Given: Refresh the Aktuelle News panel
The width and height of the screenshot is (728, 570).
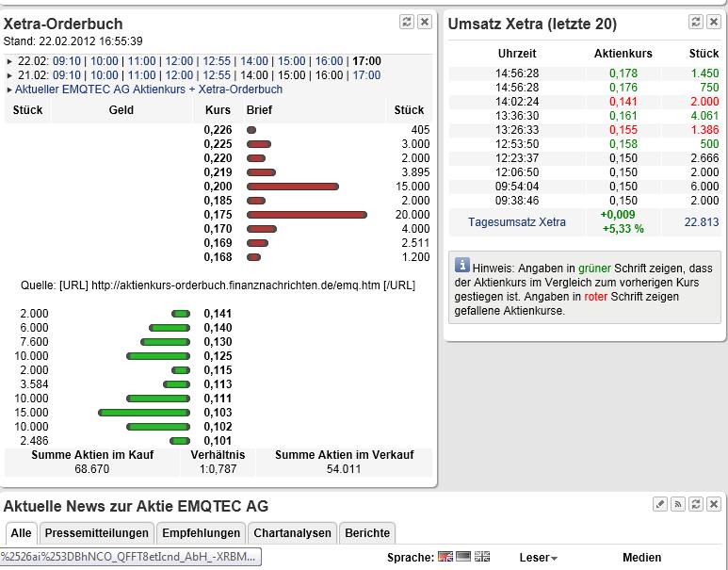Looking at the screenshot, I should (695, 504).
